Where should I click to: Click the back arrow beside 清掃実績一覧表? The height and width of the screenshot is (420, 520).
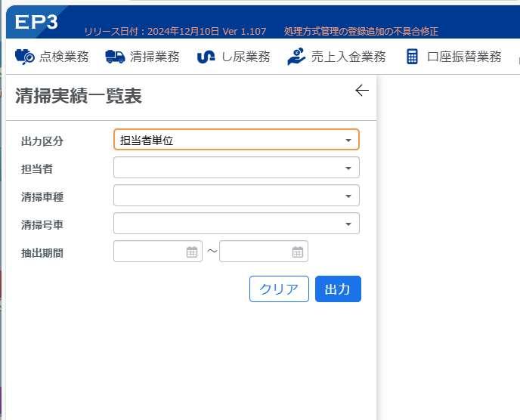tap(362, 90)
